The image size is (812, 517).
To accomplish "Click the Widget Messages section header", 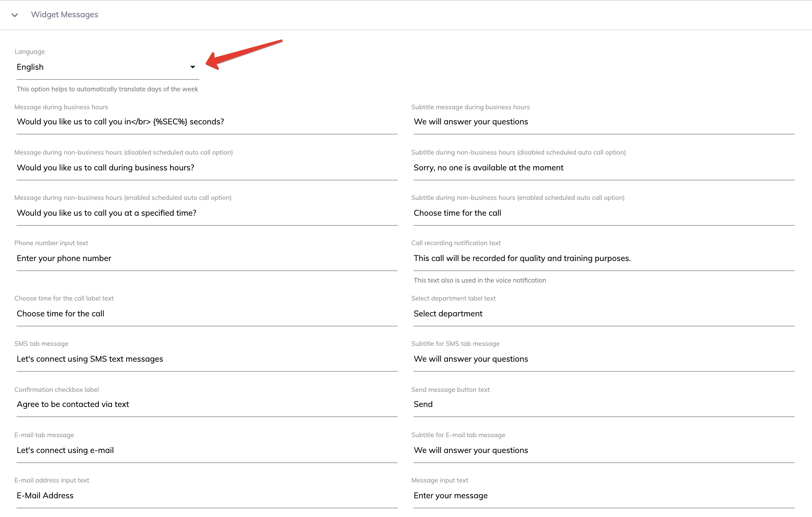I will click(x=64, y=15).
